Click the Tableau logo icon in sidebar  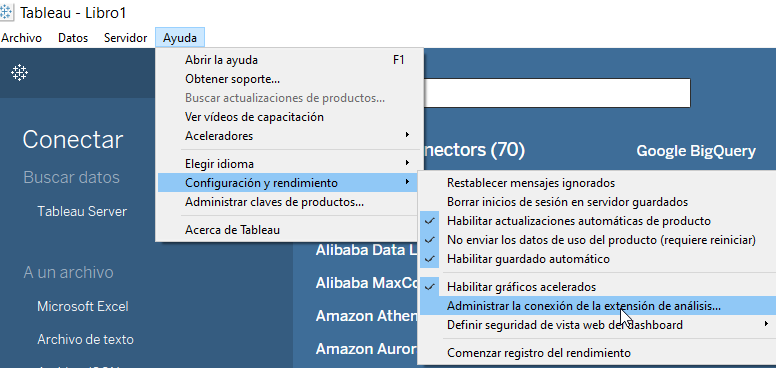[19, 73]
